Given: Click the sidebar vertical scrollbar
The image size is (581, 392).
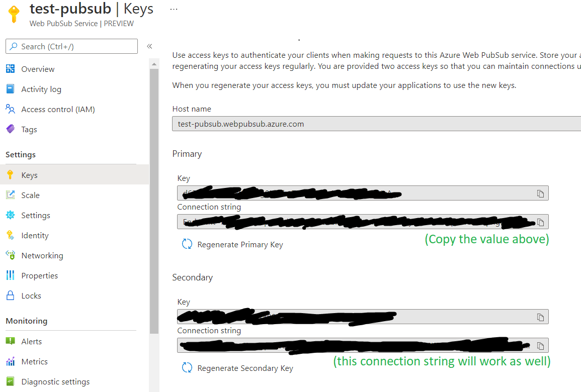Looking at the screenshot, I should click(x=154, y=201).
